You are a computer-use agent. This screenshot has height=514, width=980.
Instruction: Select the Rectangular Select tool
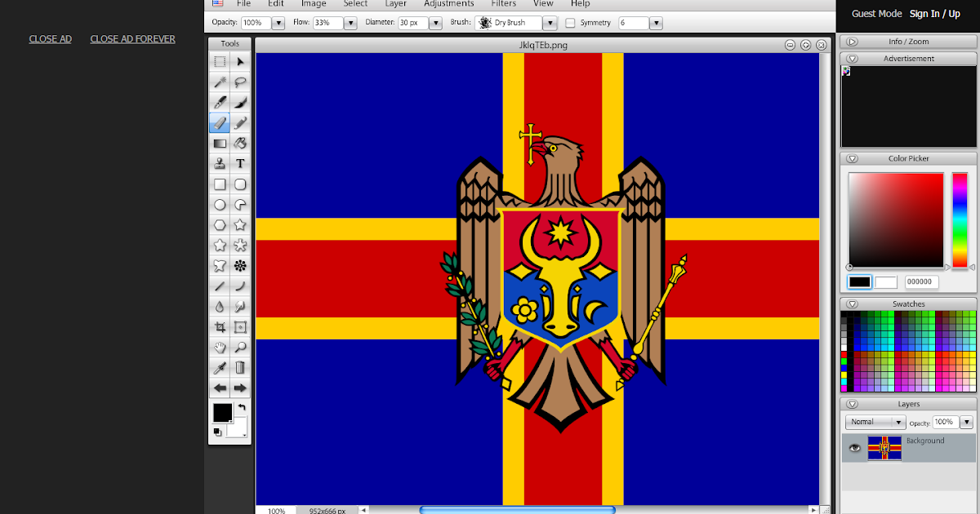[x=220, y=61]
